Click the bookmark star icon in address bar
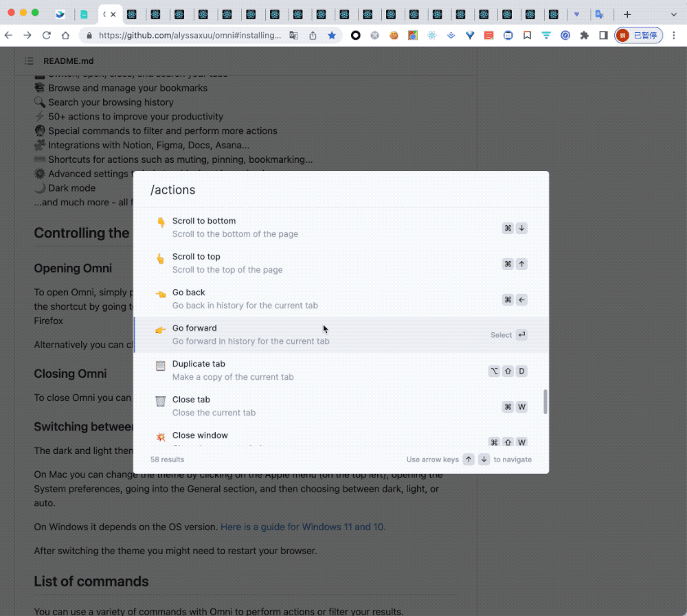Image resolution: width=687 pixels, height=616 pixels. click(332, 35)
